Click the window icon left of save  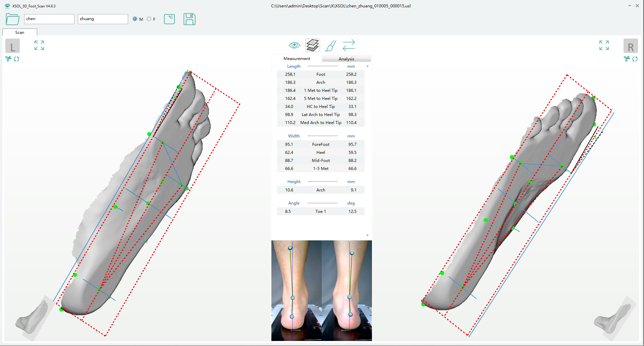tap(169, 19)
